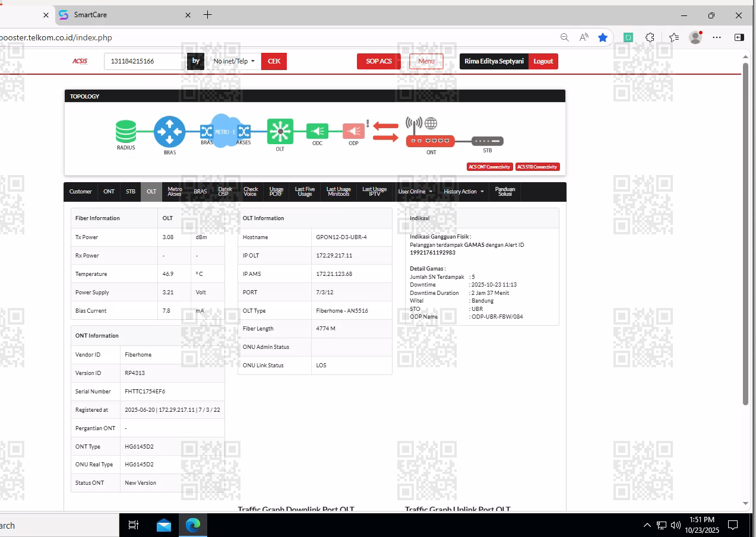
Task: Click the blue favorite star icon
Action: coord(603,37)
